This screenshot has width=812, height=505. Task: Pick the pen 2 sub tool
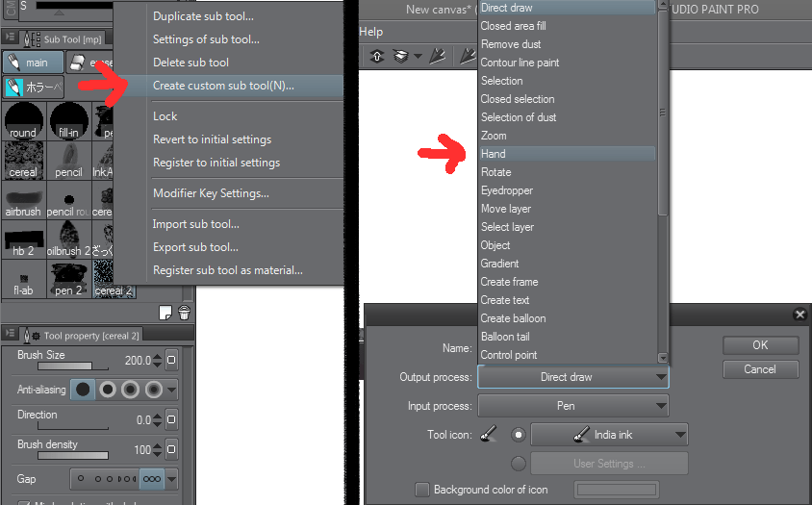69,279
